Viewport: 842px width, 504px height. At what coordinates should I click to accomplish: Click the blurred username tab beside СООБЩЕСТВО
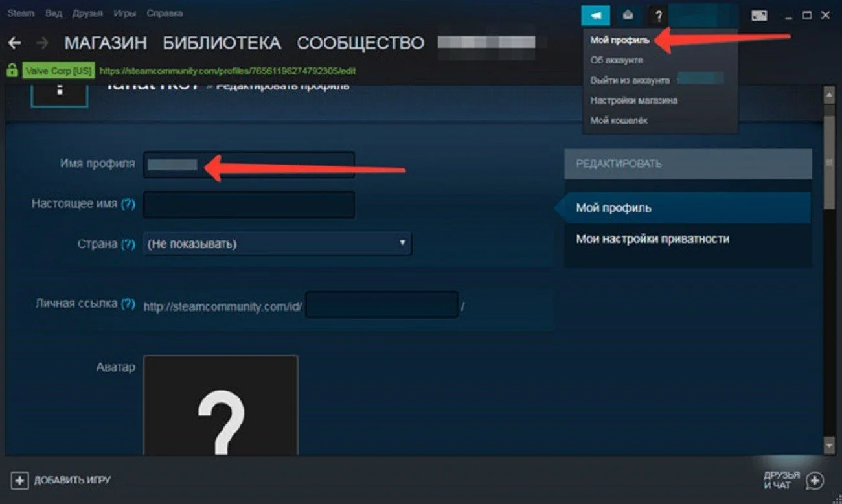pyautogui.click(x=487, y=42)
